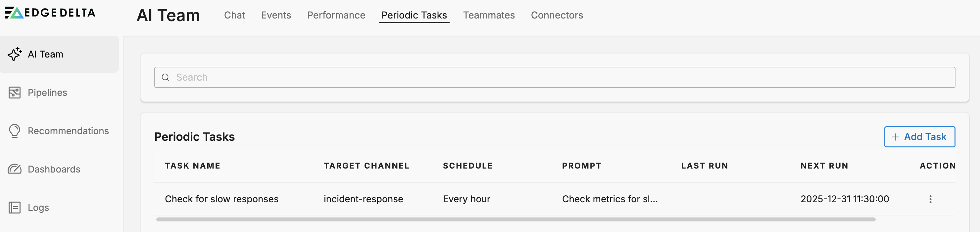
Task: Click the Dashboards gauge icon
Action: [15, 169]
